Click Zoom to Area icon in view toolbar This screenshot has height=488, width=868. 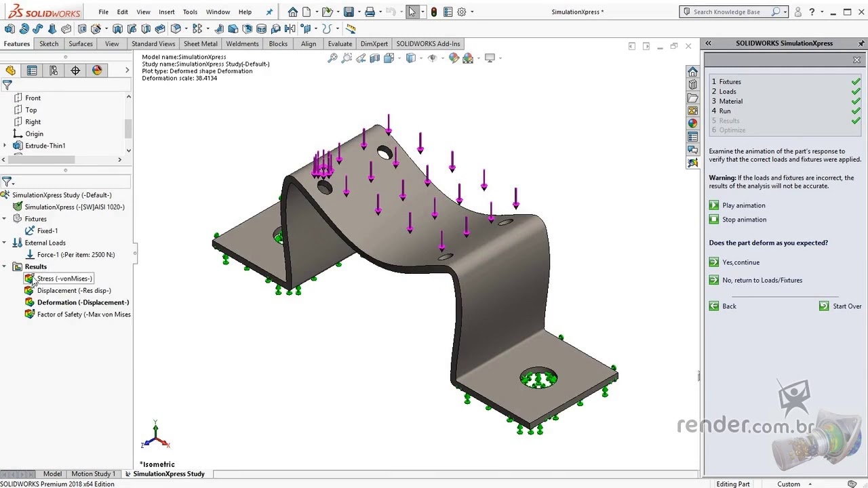click(x=347, y=58)
